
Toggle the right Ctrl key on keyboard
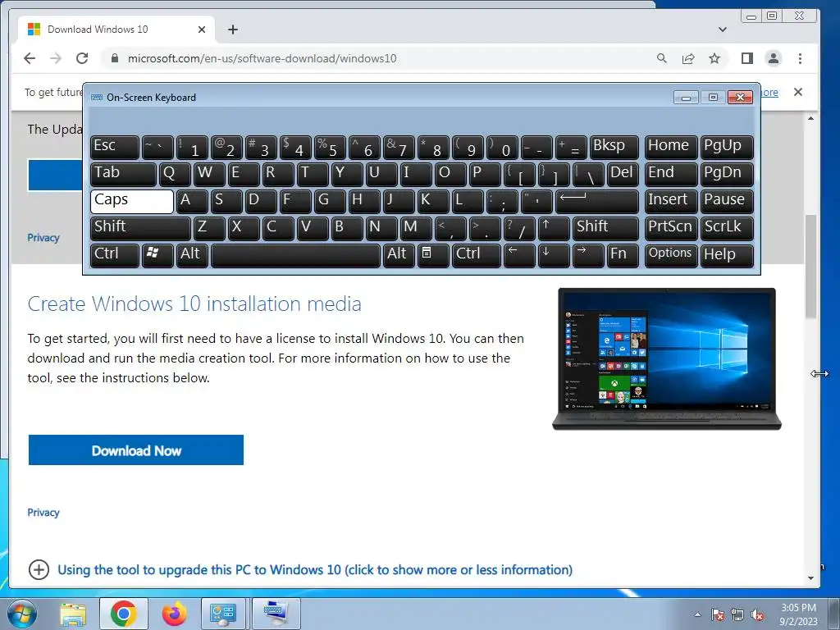coord(477,256)
